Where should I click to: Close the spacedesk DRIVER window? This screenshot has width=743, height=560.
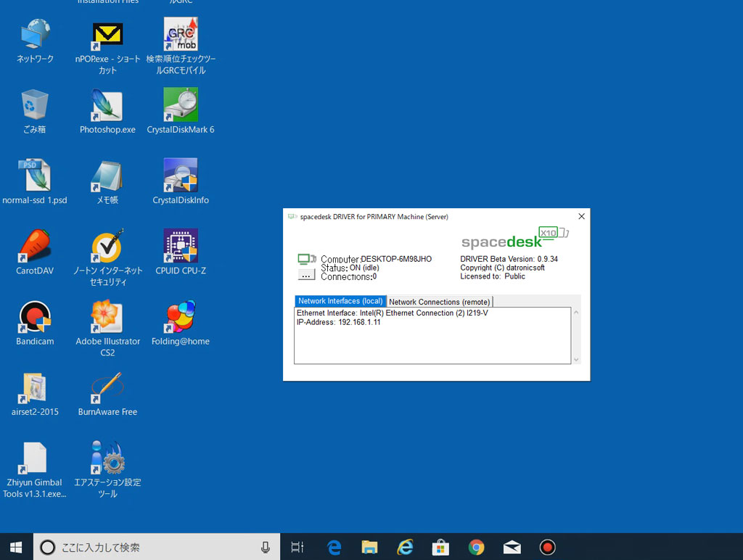[581, 216]
